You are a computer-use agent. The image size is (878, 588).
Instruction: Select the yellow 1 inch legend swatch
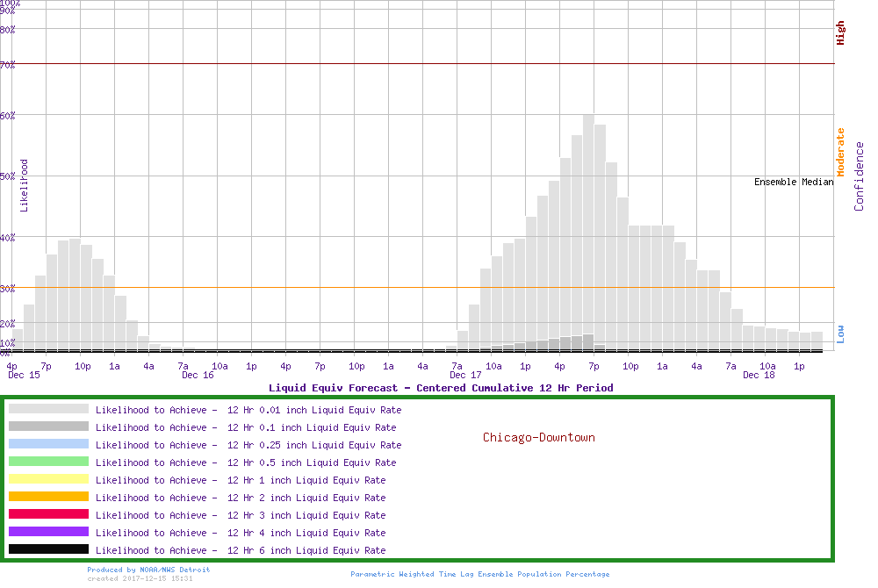[x=48, y=479]
